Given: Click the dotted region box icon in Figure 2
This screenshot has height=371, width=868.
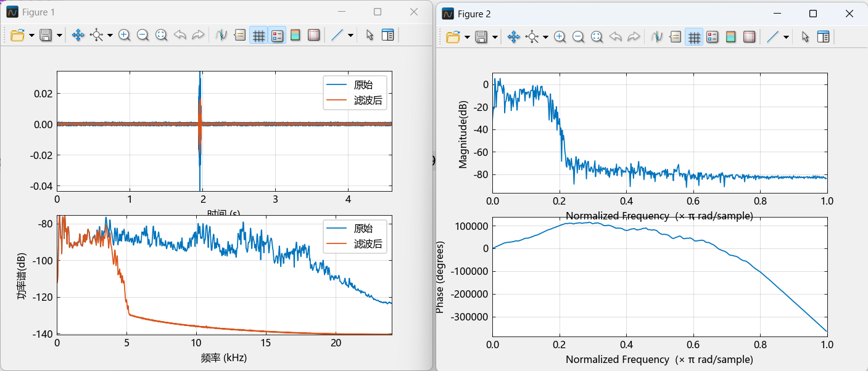Looking at the screenshot, I should (x=749, y=37).
